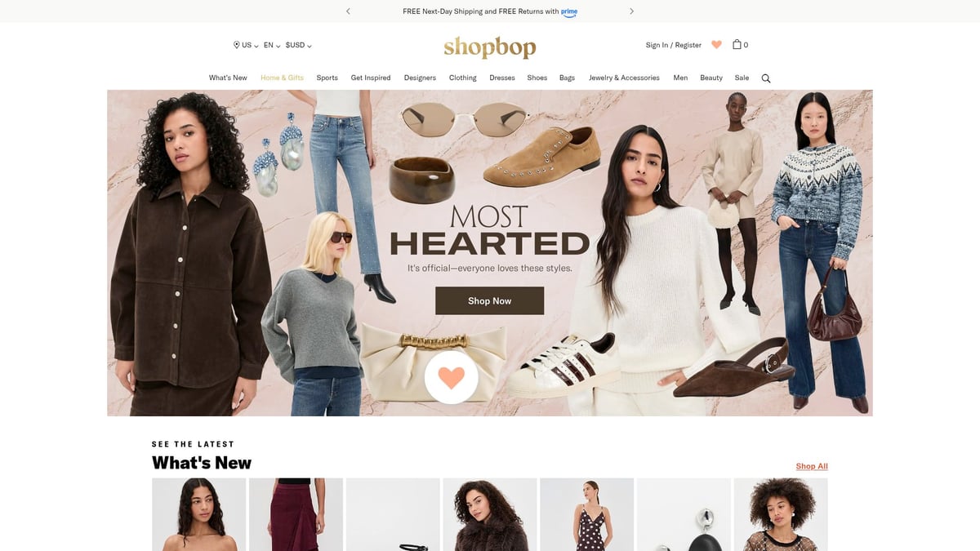Click the Shop Now button
Image resolution: width=980 pixels, height=551 pixels.
click(489, 300)
